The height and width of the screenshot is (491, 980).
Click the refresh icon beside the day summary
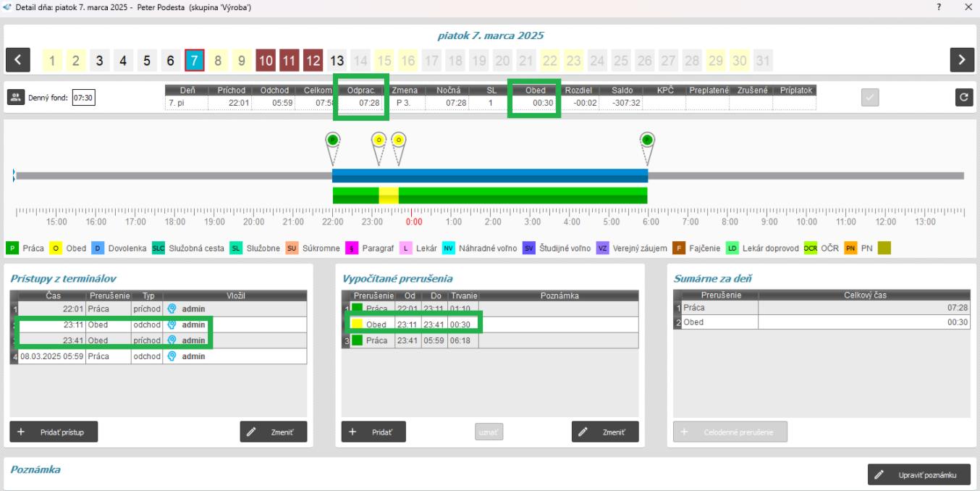point(963,98)
